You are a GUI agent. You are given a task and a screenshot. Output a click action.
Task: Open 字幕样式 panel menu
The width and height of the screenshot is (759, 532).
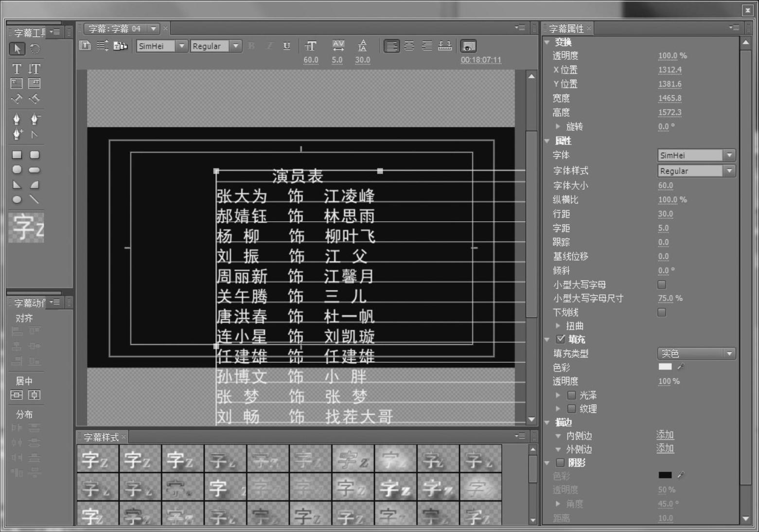click(x=520, y=436)
